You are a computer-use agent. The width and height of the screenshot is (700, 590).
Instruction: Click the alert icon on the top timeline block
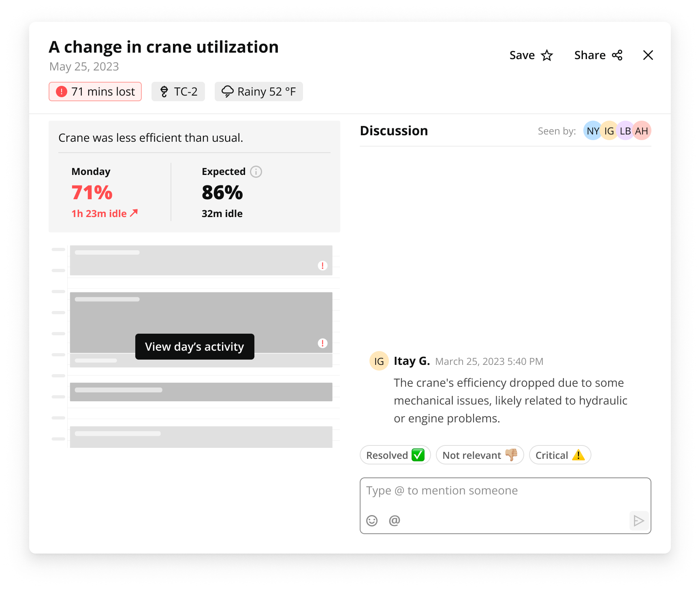pos(322,266)
